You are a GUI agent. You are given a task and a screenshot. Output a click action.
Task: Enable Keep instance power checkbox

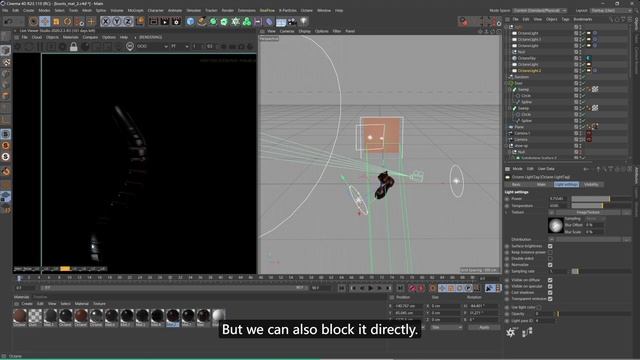point(550,252)
